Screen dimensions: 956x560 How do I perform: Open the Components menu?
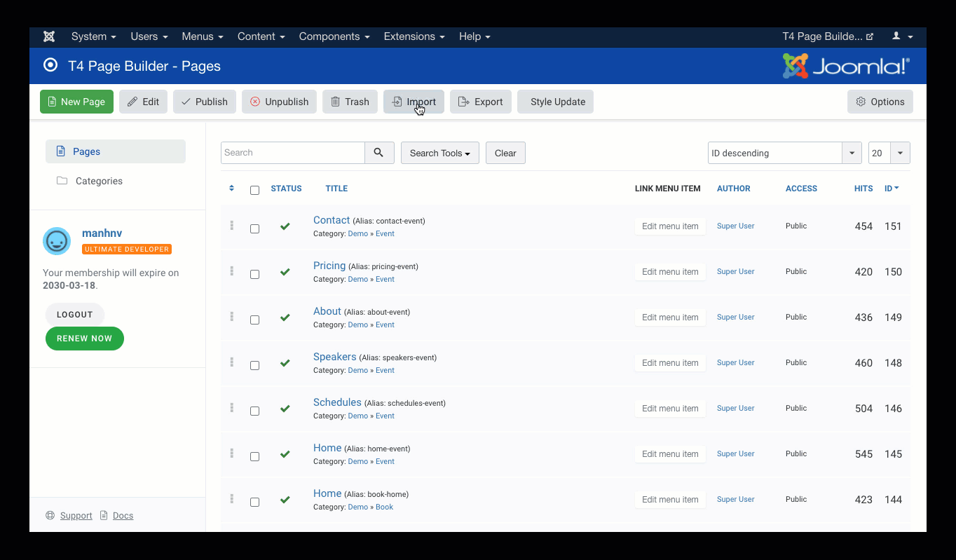[x=334, y=36]
